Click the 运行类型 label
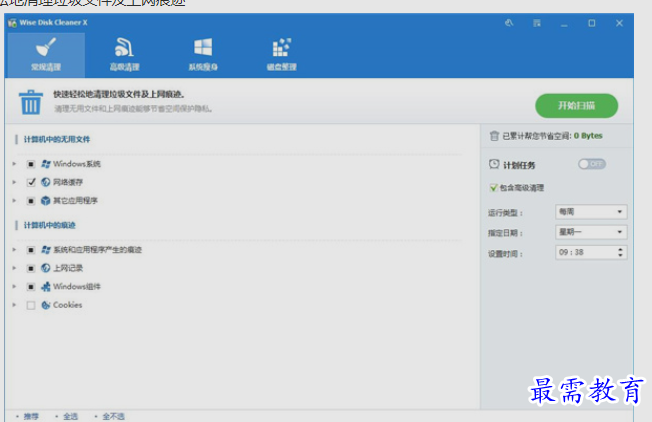This screenshot has height=422, width=652. click(505, 213)
